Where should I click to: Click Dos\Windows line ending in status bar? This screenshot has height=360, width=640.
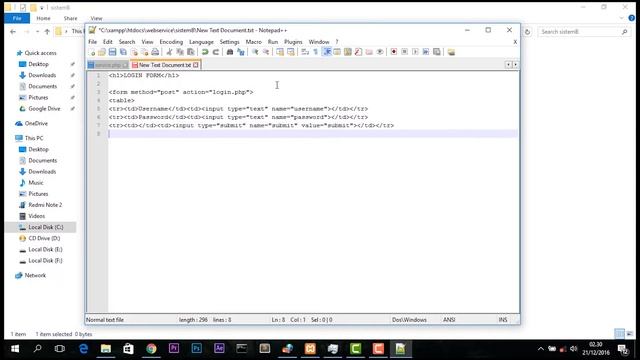(409, 320)
